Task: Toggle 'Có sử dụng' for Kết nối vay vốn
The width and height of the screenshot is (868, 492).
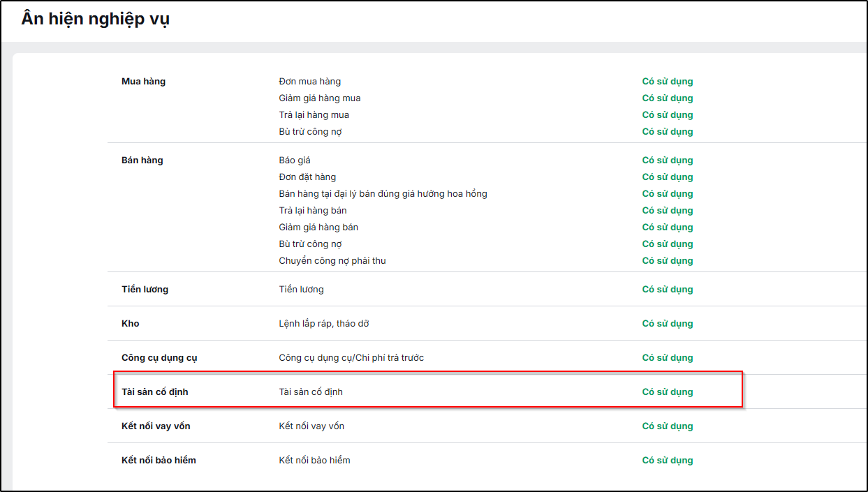Action: tap(668, 426)
